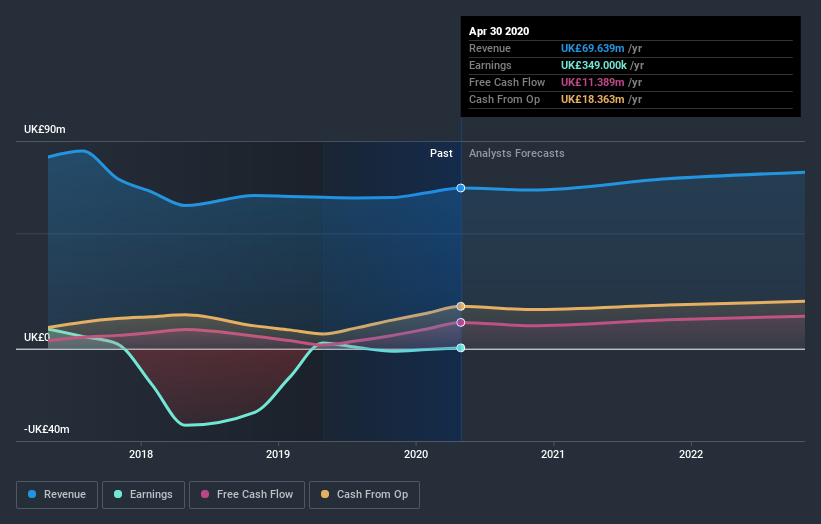Click the 2019 x-axis label
Image resolution: width=821 pixels, height=524 pixels.
coord(278,454)
